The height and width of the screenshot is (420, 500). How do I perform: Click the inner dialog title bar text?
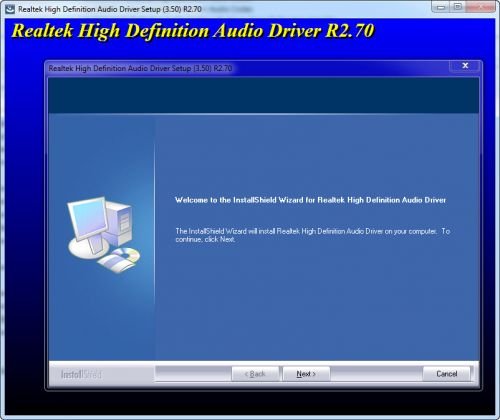click(140, 68)
